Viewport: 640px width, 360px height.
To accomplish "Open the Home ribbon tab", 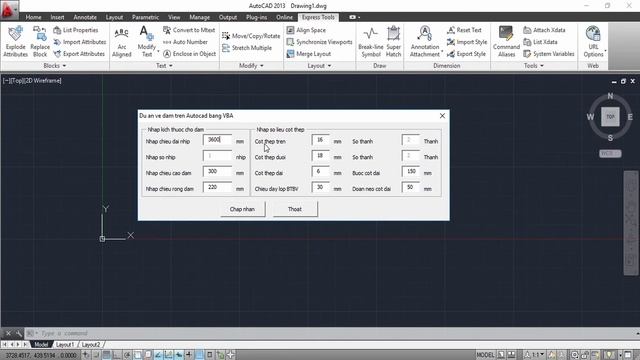I will (33, 17).
